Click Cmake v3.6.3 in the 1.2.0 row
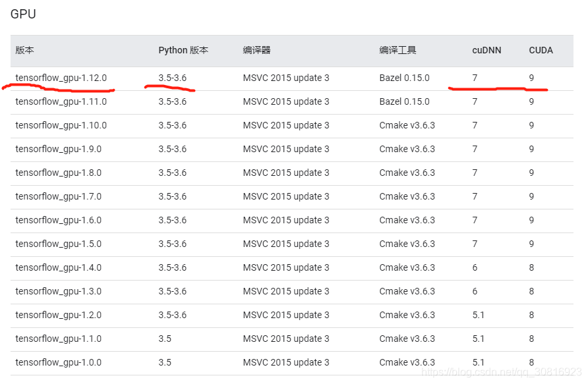This screenshot has height=384, width=588. (407, 315)
